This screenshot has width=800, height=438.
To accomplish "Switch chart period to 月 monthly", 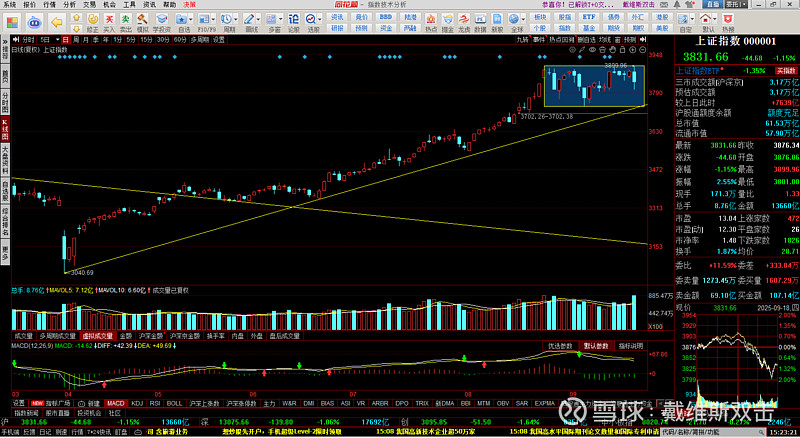I will click(x=86, y=40).
